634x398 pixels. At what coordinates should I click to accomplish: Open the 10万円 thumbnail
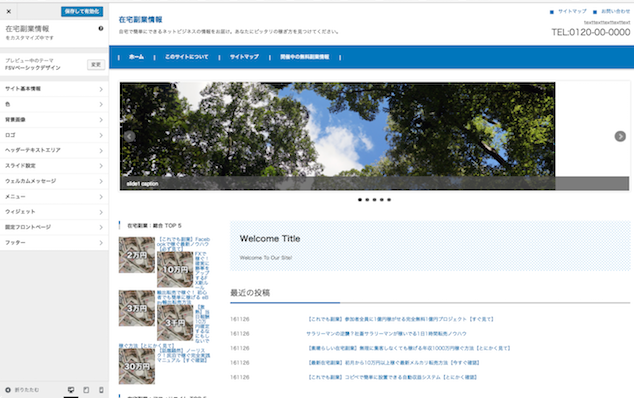tap(175, 269)
